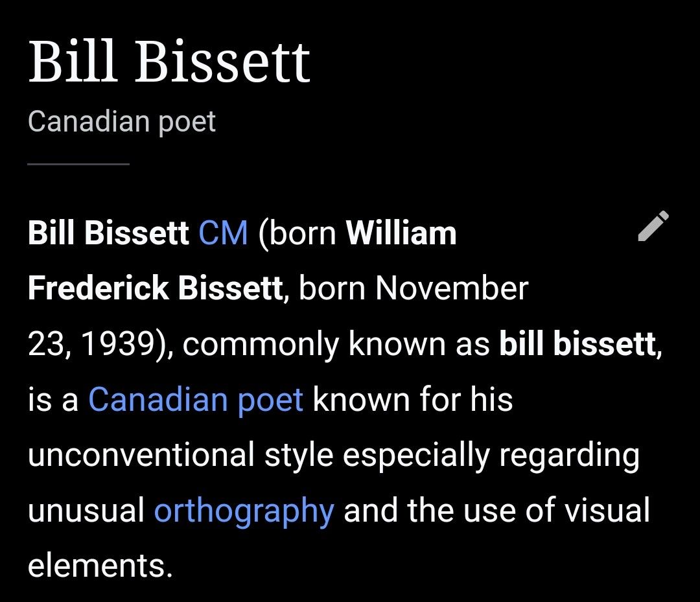Screen dimensions: 700x602
Task: Tap the word unconventional
Action: [141, 455]
